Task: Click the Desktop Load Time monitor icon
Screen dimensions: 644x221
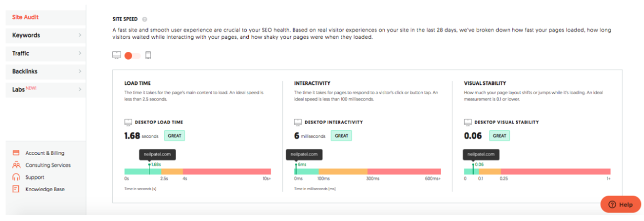Action: [128, 122]
